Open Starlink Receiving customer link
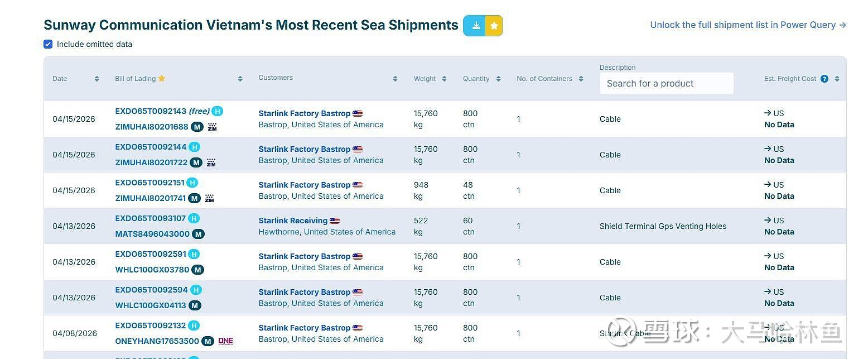This screenshot has height=359, width=868. click(293, 221)
